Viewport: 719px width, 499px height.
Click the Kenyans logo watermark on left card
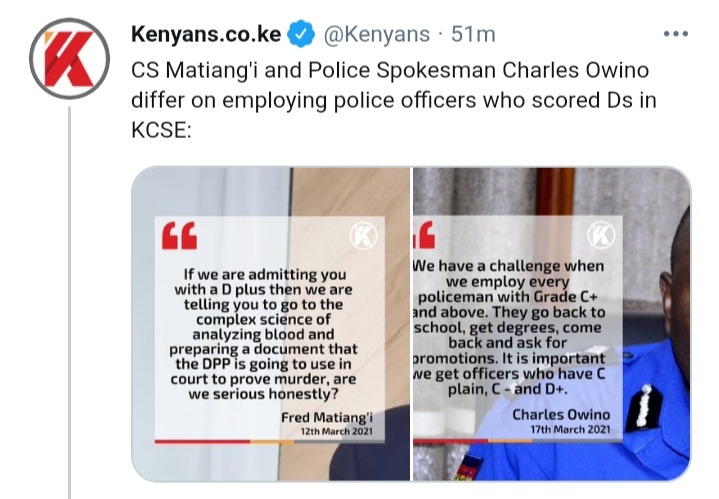[363, 236]
